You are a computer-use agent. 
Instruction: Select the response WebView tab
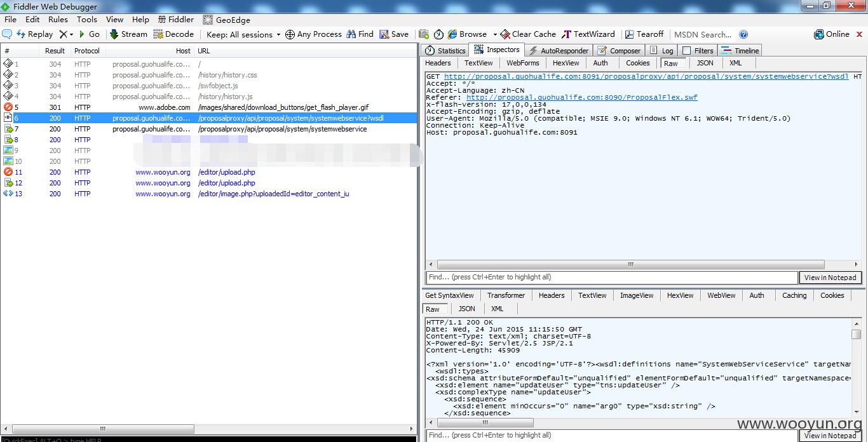pyautogui.click(x=721, y=295)
